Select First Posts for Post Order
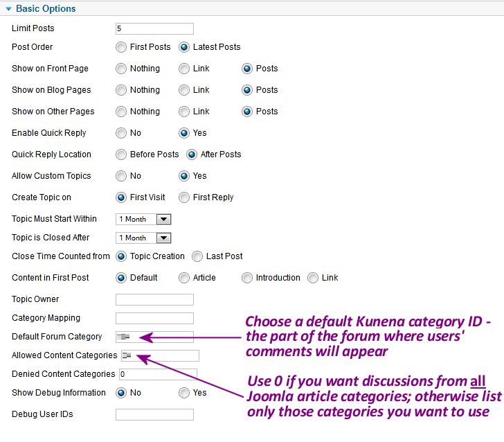The width and height of the screenshot is (504, 442). (121, 47)
